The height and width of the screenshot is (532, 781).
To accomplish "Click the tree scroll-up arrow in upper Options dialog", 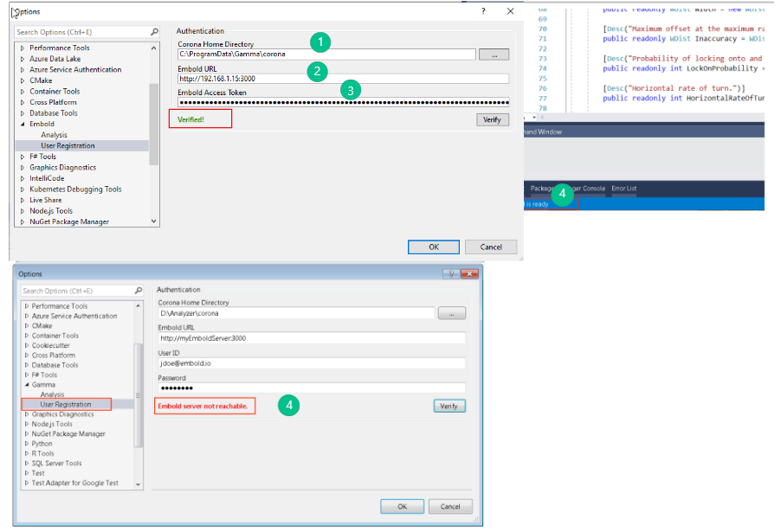I will click(153, 48).
